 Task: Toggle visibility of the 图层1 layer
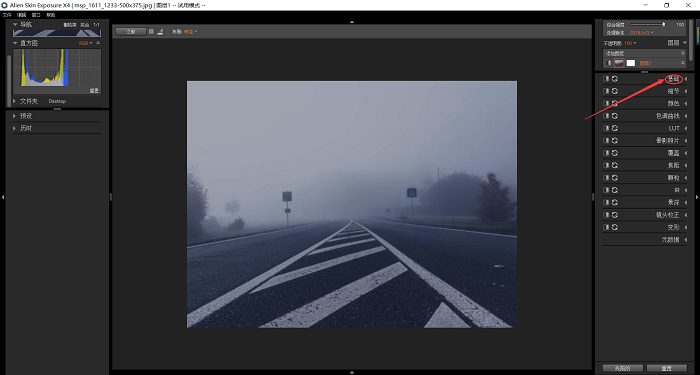click(608, 63)
